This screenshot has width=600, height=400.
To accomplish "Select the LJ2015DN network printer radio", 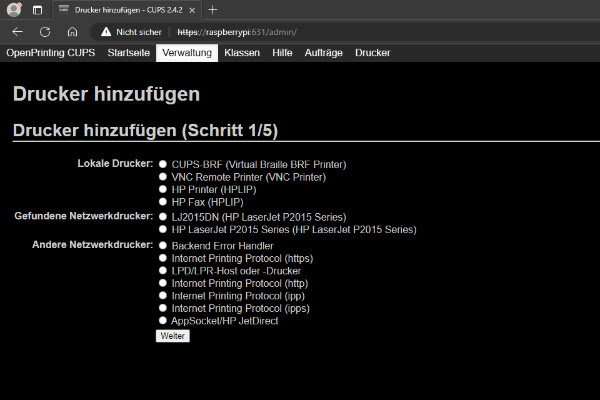I will (x=163, y=217).
